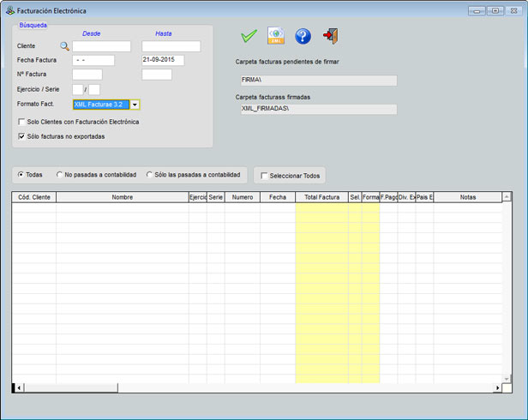Image resolution: width=528 pixels, height=420 pixels.
Task: Click the FIRMA\ pending folder field
Action: [319, 81]
